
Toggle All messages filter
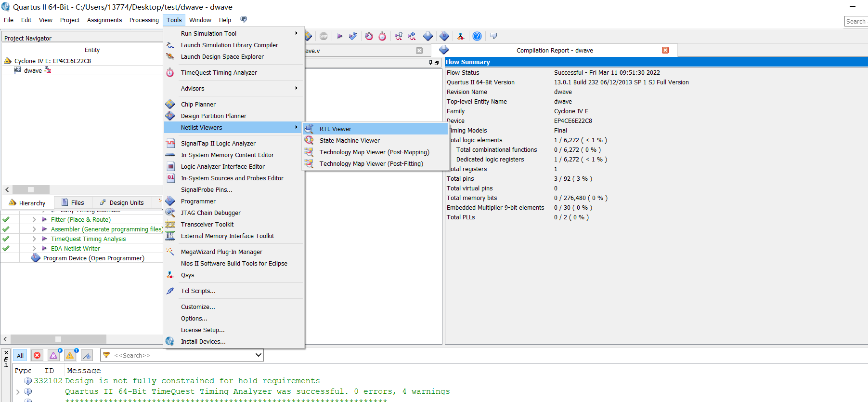20,356
